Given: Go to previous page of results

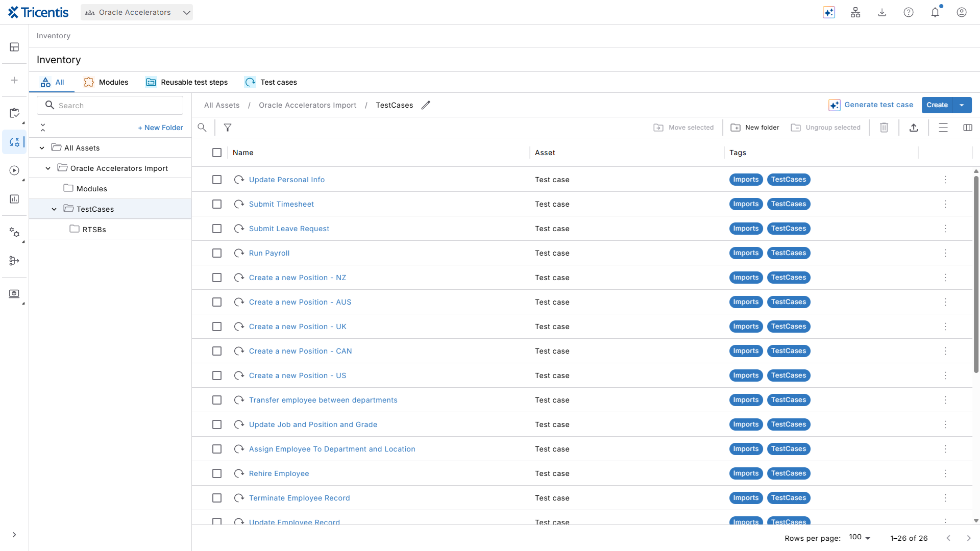Looking at the screenshot, I should 948,538.
